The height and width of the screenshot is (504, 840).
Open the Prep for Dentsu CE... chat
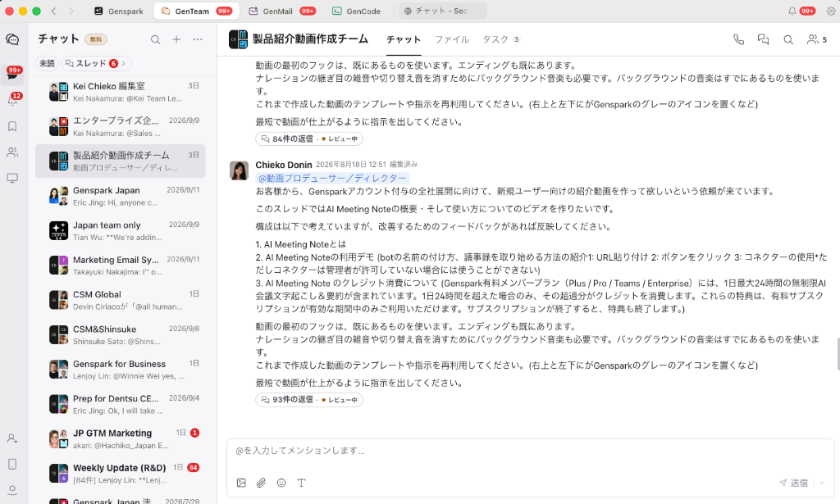[x=120, y=405]
